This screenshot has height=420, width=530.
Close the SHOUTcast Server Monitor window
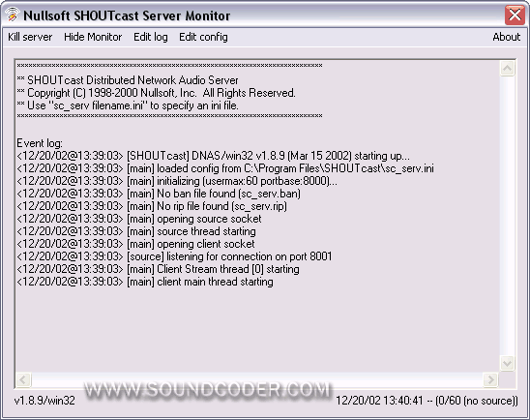(x=515, y=15)
